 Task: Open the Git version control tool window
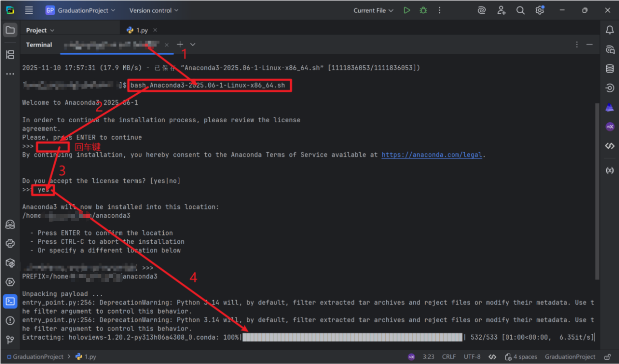(x=10, y=340)
